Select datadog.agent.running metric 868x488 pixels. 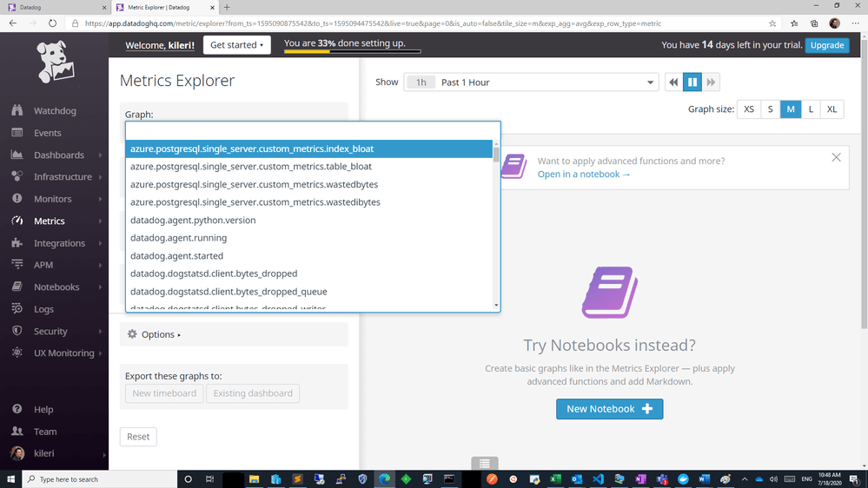(x=308, y=237)
